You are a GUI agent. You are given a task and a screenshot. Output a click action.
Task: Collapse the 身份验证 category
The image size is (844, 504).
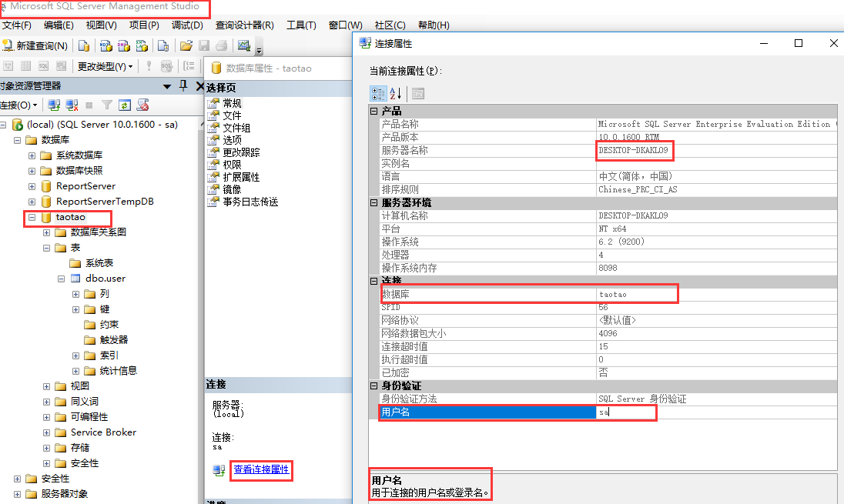click(374, 386)
